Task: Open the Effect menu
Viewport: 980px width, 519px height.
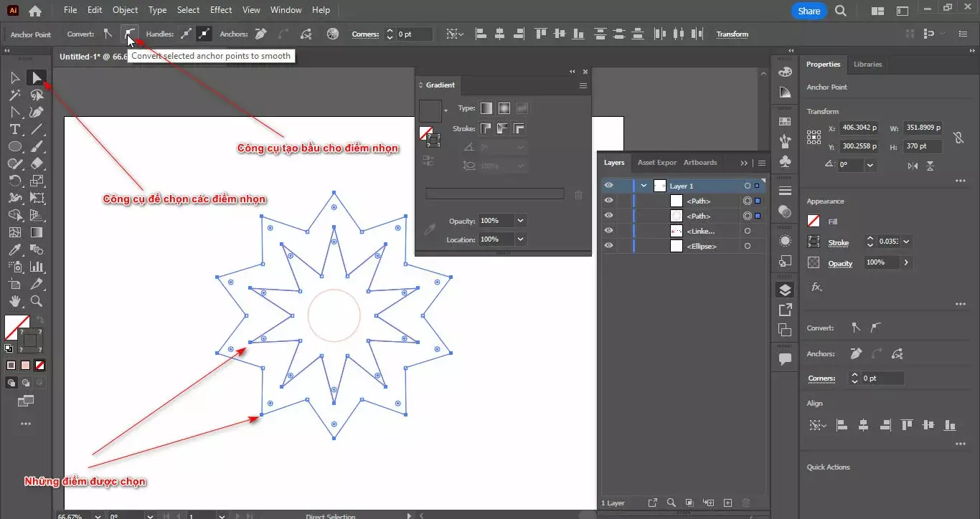Action: 221,10
